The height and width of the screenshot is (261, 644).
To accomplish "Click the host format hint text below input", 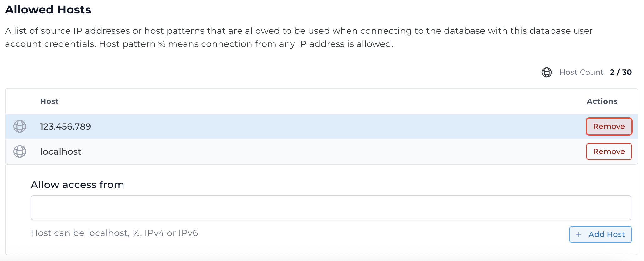I will click(114, 233).
